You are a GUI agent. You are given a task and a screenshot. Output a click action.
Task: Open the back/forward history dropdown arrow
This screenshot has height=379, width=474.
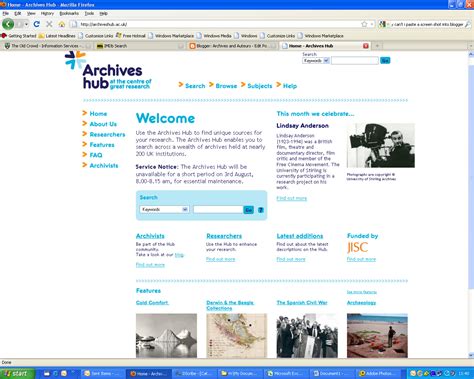pyautogui.click(x=26, y=24)
